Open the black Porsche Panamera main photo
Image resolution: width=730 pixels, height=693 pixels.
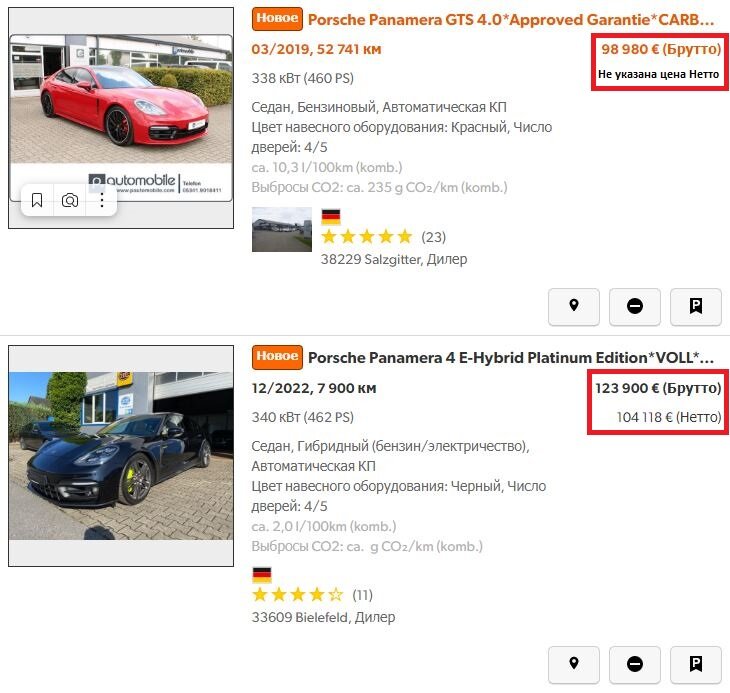tap(121, 456)
